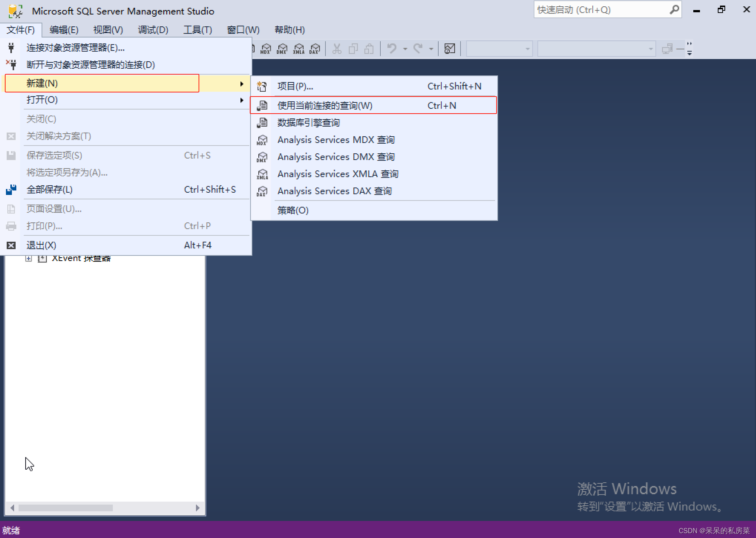Viewport: 756px width, 538px height.
Task: Open the 编辑(E) menu
Action: click(x=64, y=30)
